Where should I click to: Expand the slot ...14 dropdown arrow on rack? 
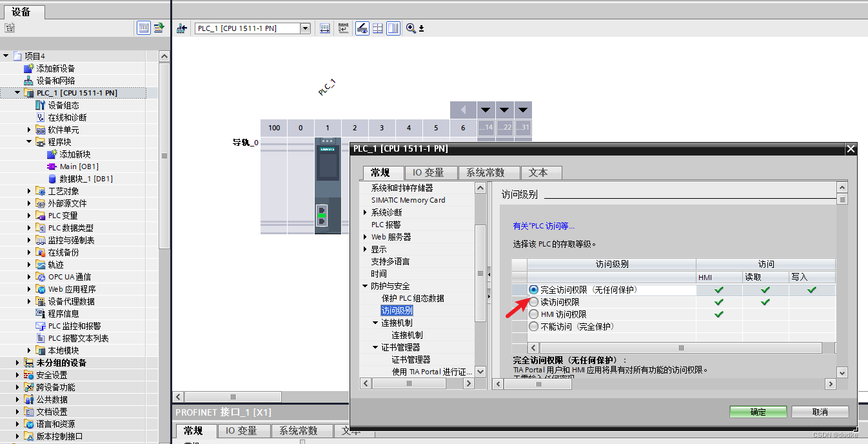coord(486,109)
